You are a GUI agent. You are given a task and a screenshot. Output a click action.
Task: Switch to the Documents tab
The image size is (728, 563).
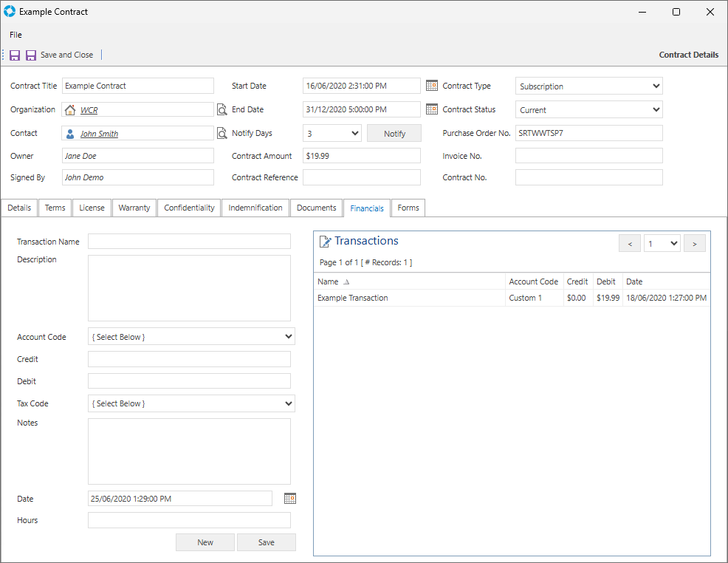tap(316, 208)
